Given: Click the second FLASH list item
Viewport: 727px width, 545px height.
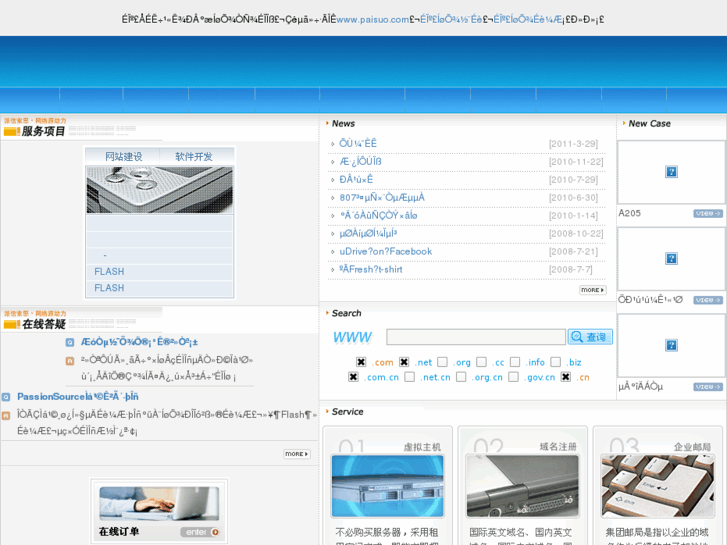Looking at the screenshot, I should 109,288.
